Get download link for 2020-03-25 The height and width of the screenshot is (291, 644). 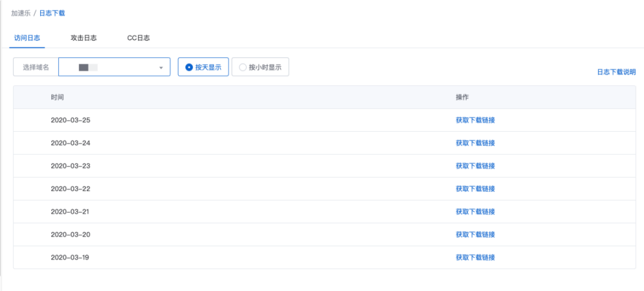pyautogui.click(x=475, y=120)
